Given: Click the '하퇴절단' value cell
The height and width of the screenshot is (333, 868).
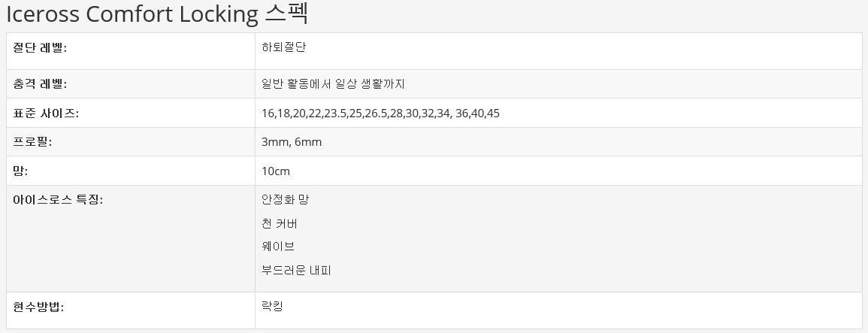Looking at the screenshot, I should tap(284, 47).
